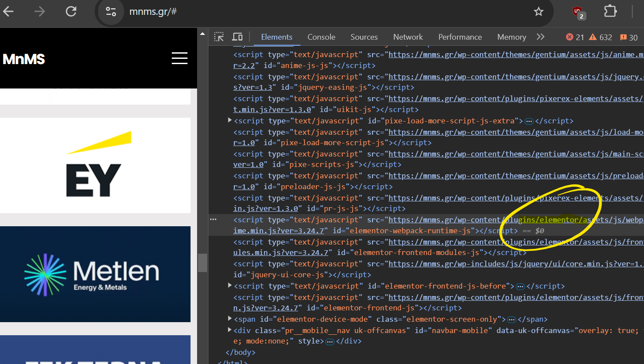Show collapsed content of elementor-device-mode span
This screenshot has height=364, width=644.
(x=511, y=320)
